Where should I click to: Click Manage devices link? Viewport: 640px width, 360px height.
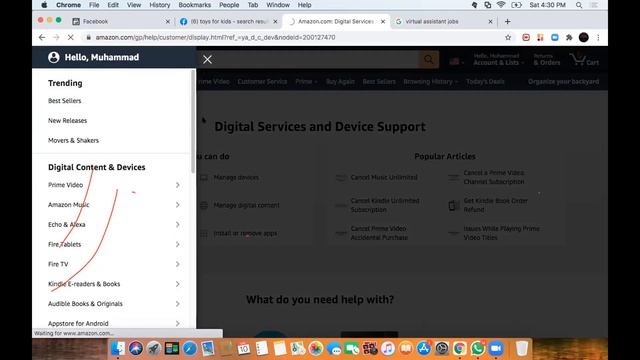click(236, 178)
